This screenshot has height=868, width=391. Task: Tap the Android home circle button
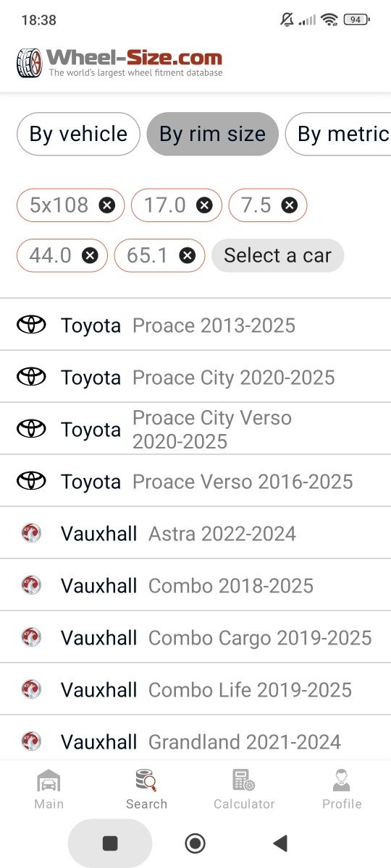pyautogui.click(x=195, y=843)
